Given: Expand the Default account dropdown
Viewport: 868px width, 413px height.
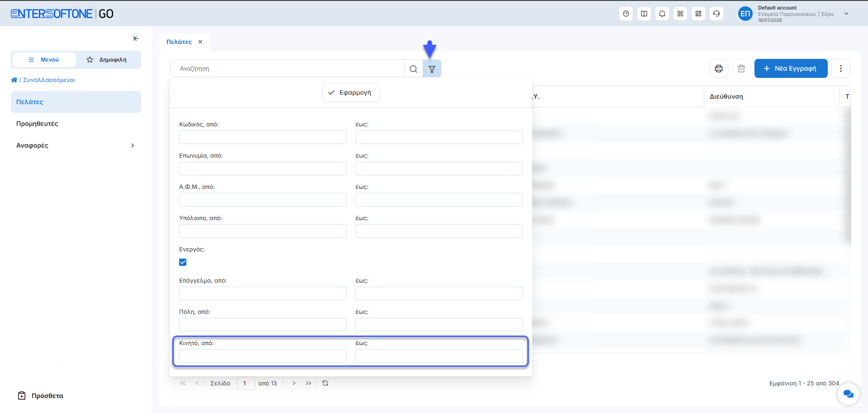Looking at the screenshot, I should click(x=846, y=14).
